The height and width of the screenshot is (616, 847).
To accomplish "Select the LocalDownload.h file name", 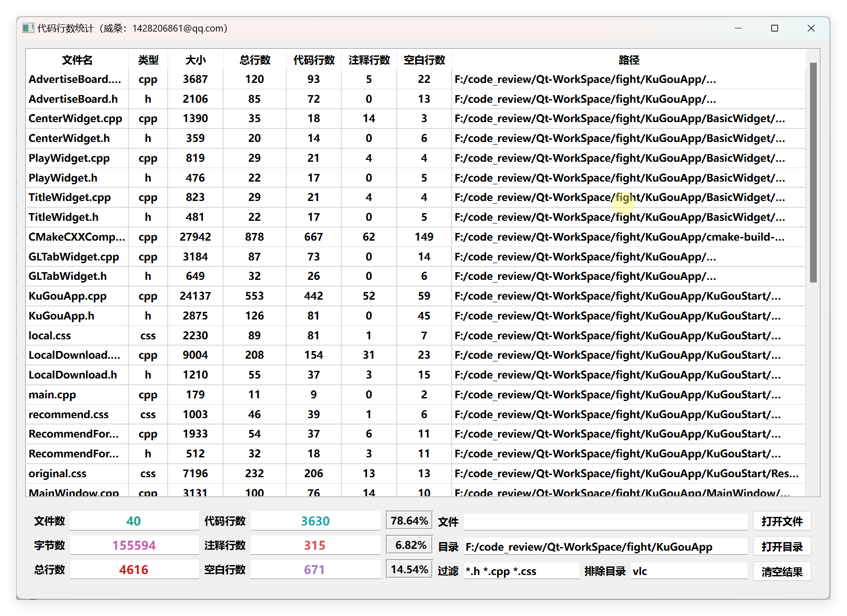I will pos(73,375).
